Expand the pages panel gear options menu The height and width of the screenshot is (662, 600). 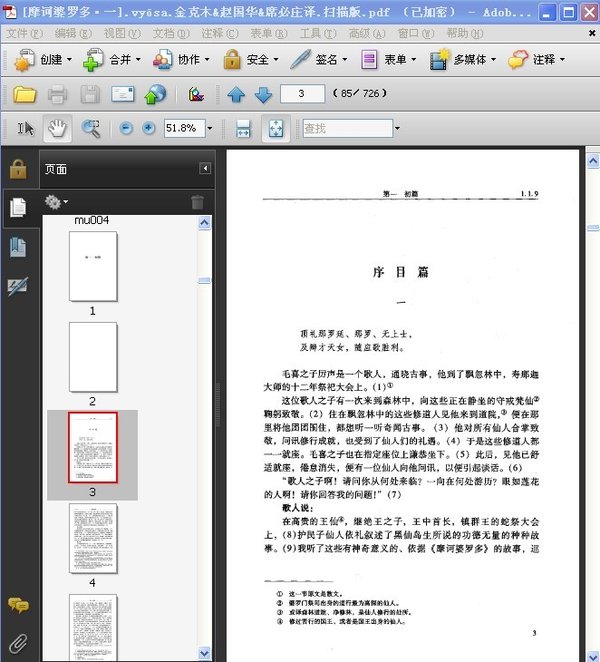tap(57, 202)
